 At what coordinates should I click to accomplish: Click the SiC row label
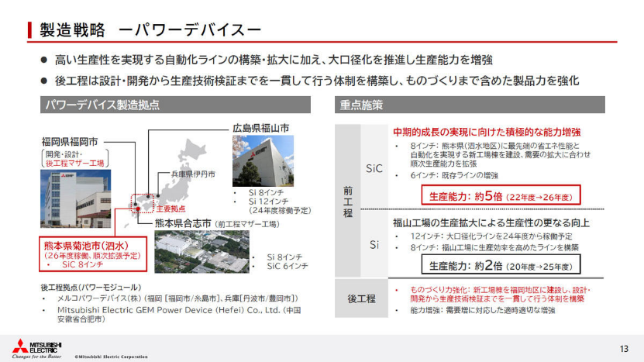374,168
